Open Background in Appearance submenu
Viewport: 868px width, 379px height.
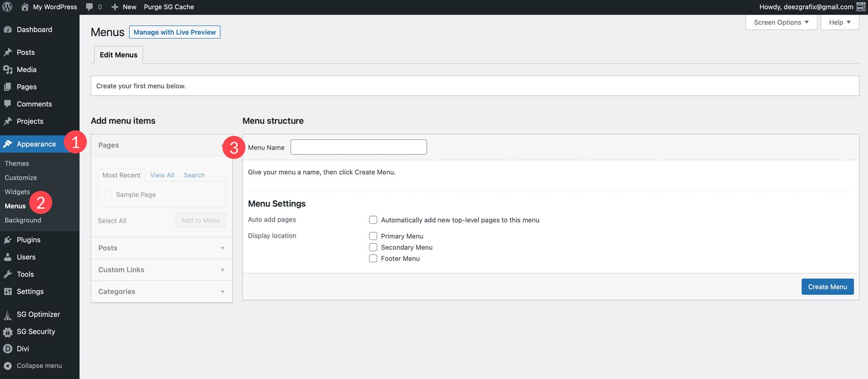tap(23, 220)
